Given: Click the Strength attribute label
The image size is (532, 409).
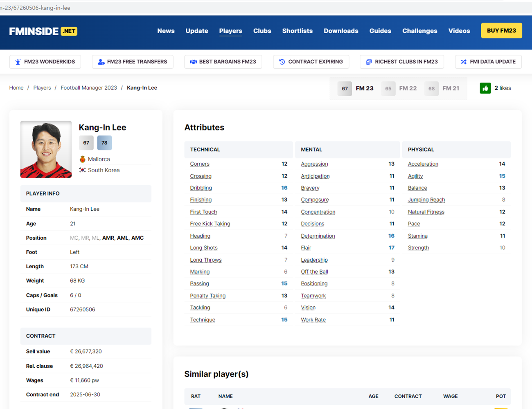Looking at the screenshot, I should click(418, 248).
